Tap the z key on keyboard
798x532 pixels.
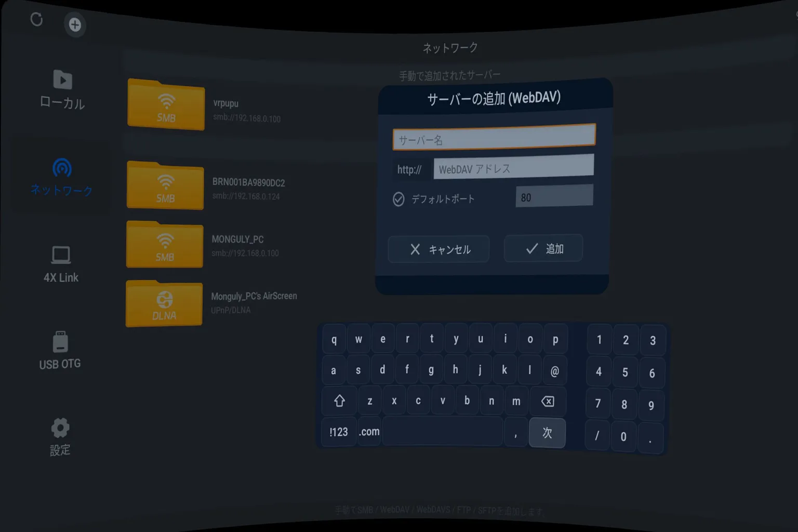370,401
